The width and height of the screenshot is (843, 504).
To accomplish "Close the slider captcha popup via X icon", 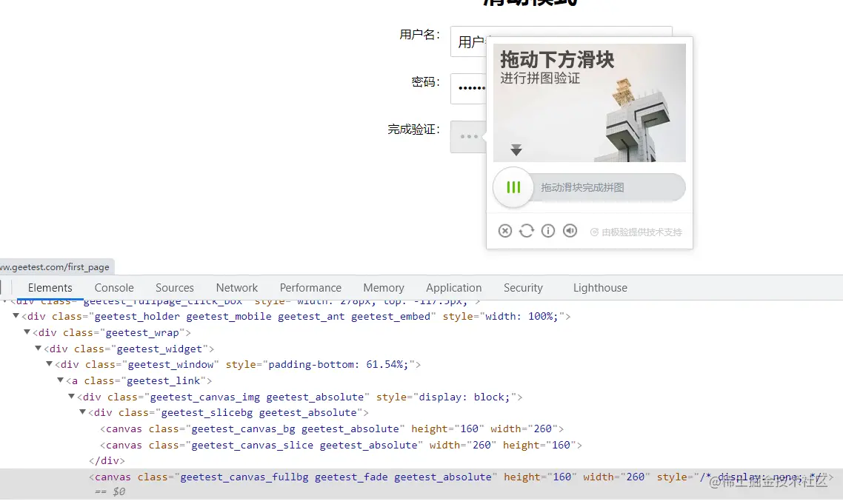I will [504, 230].
